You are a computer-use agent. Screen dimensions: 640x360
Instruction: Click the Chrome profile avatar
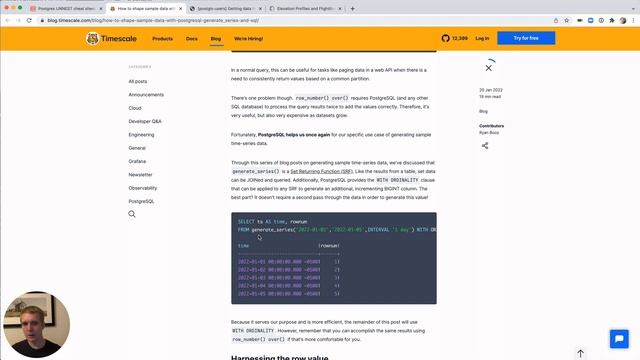click(x=623, y=20)
